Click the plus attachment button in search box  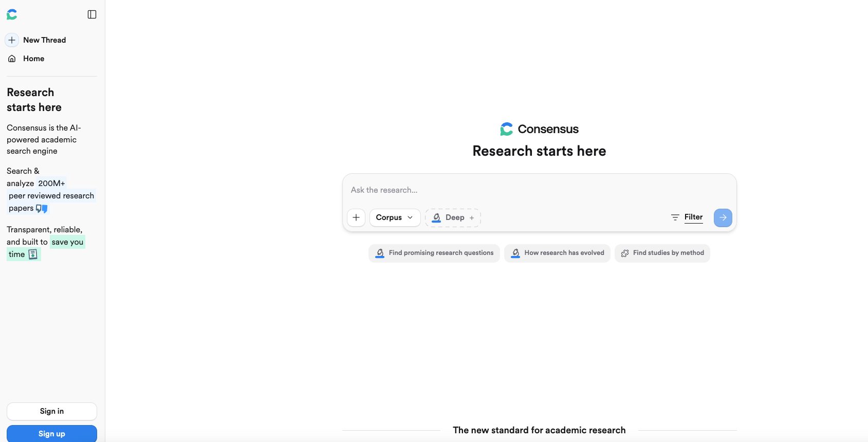(356, 217)
